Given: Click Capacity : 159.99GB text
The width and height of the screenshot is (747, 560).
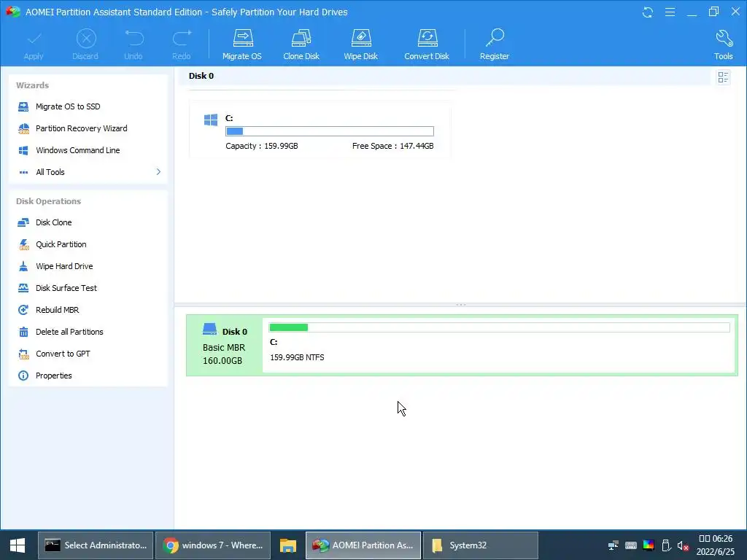Looking at the screenshot, I should (262, 146).
